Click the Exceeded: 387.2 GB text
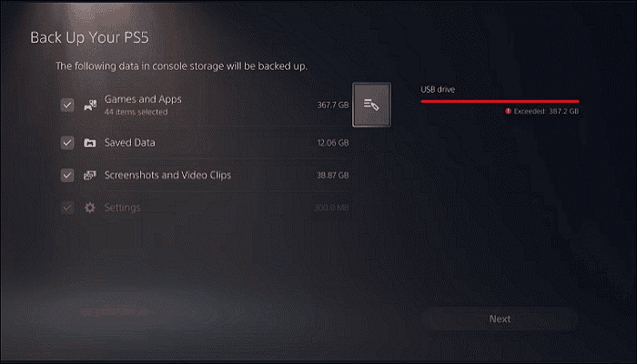637x364 pixels. pos(546,111)
